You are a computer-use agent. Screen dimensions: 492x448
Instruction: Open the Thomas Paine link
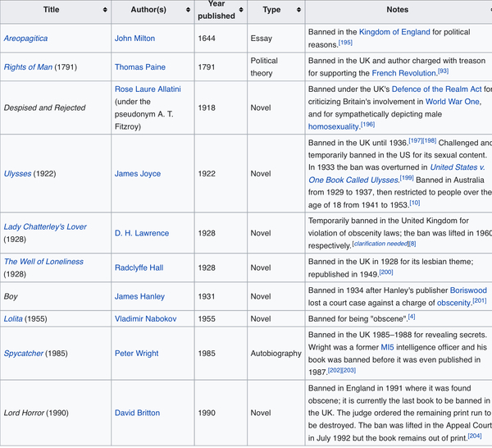pyautogui.click(x=140, y=66)
